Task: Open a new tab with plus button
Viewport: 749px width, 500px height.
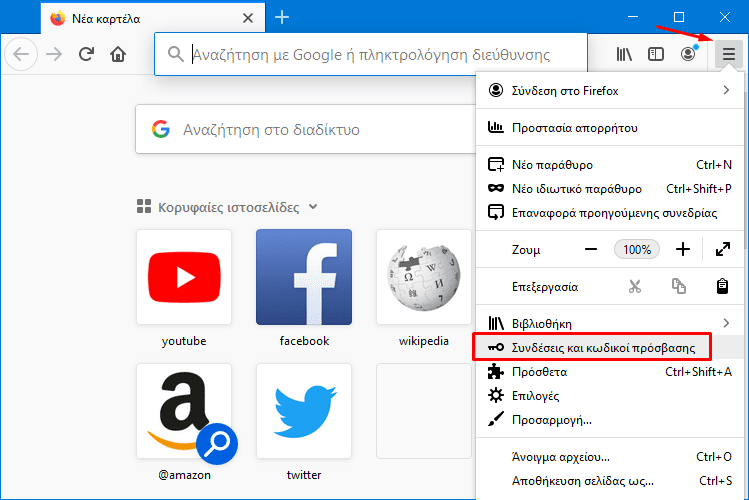Action: tap(282, 17)
